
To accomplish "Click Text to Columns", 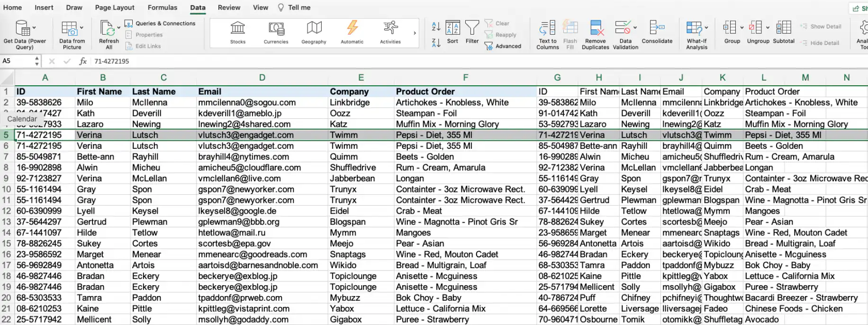I will point(548,35).
